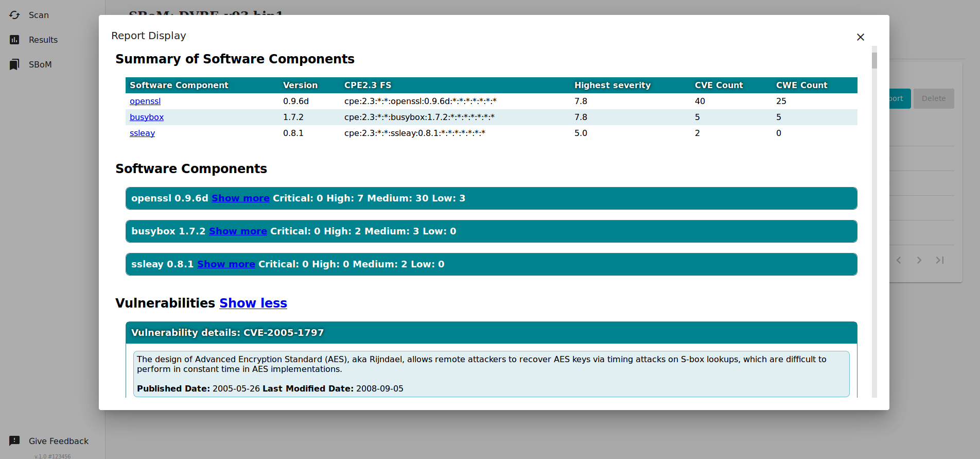Image resolution: width=980 pixels, height=459 pixels.
Task: Collapse Vulnerabilities with Show less
Action: pyautogui.click(x=253, y=303)
